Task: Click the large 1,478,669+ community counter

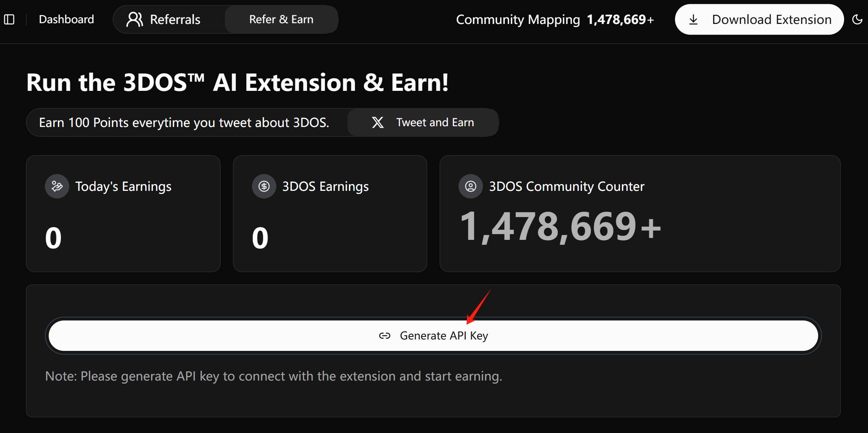Action: tap(560, 227)
